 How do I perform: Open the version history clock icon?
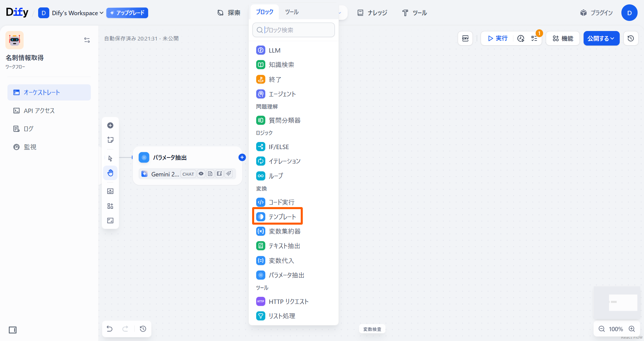pyautogui.click(x=630, y=38)
